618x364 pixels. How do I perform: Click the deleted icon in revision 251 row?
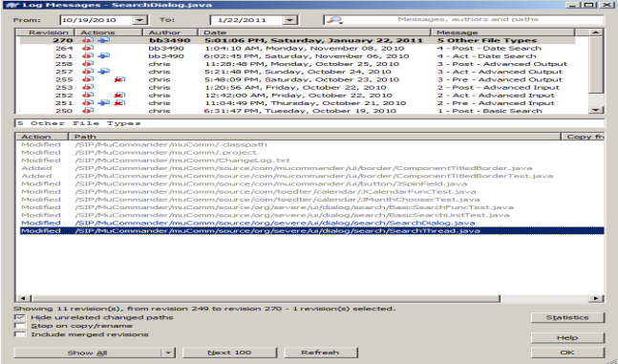click(x=119, y=103)
